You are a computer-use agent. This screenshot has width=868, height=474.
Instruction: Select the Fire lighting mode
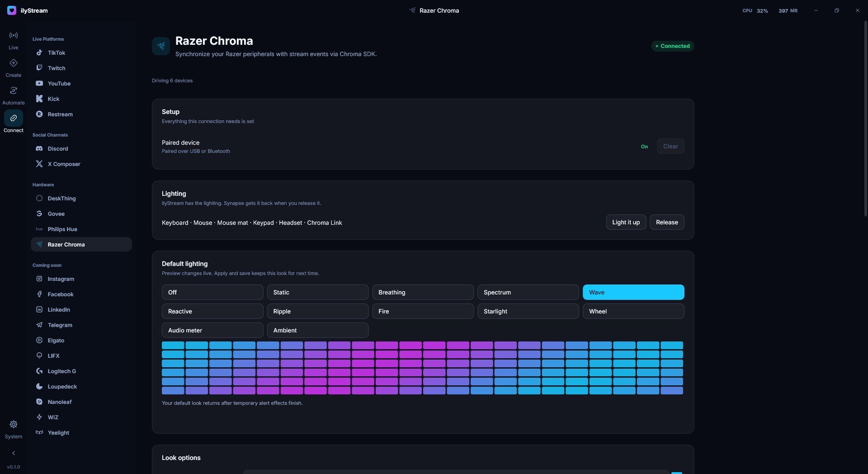pos(423,311)
